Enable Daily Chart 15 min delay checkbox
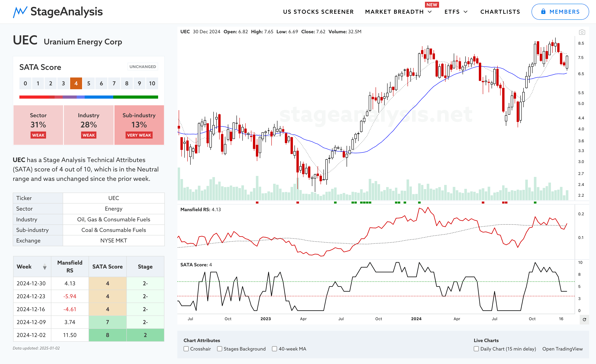The width and height of the screenshot is (596, 364). 476,349
